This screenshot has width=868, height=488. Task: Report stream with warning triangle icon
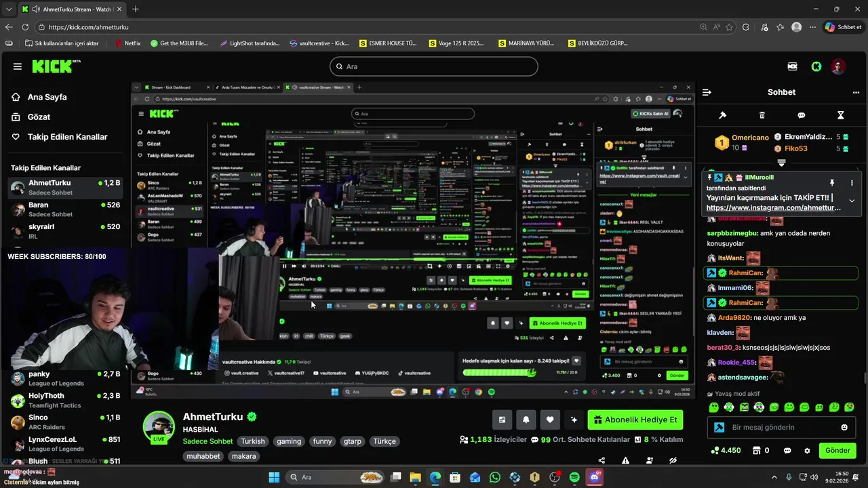point(625,460)
